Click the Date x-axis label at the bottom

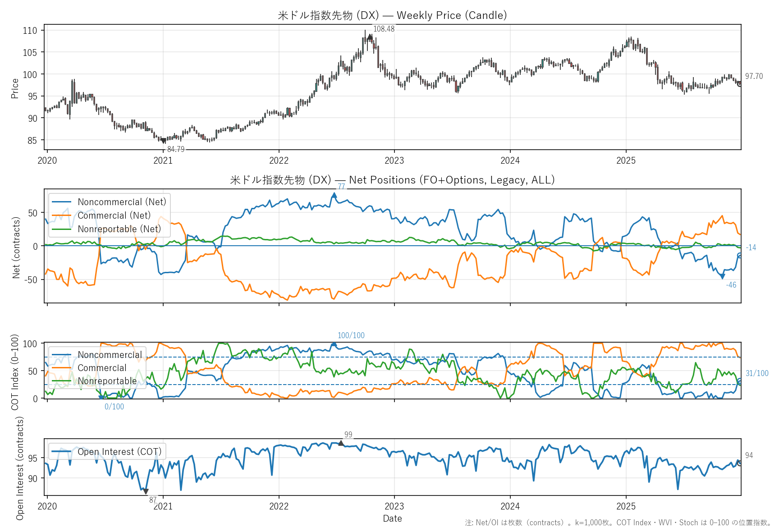pos(392,518)
